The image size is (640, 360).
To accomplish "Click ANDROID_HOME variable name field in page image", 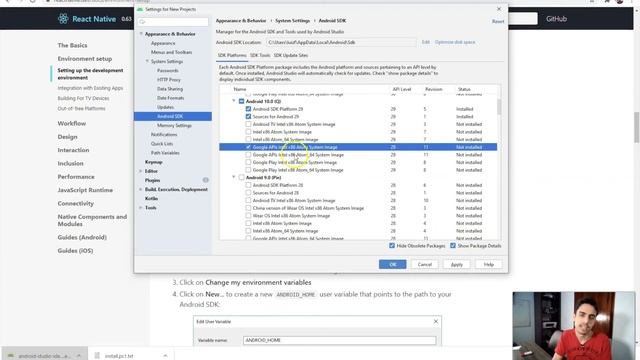I will (339, 340).
